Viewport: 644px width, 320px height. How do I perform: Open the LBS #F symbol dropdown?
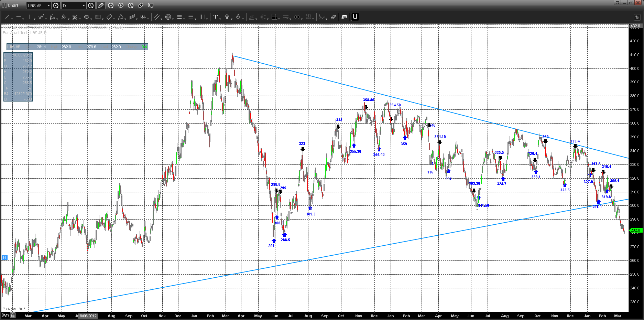tap(39, 6)
